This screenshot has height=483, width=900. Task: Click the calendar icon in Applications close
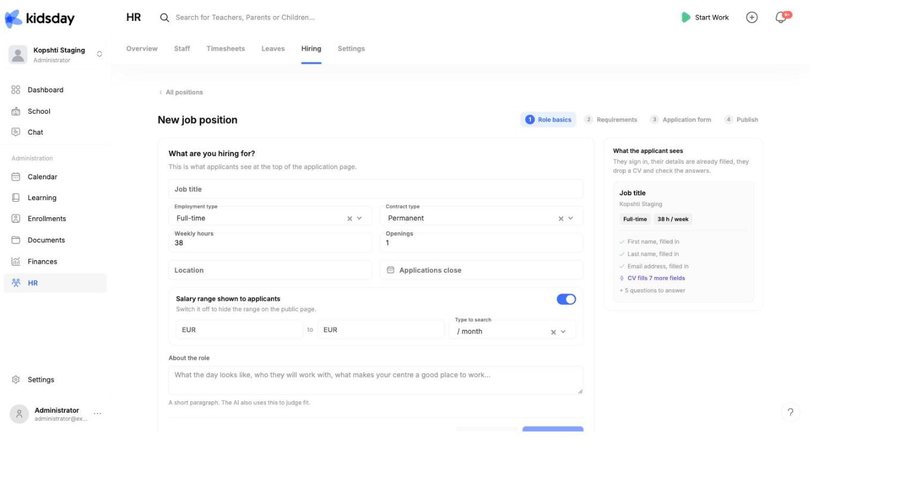(390, 270)
